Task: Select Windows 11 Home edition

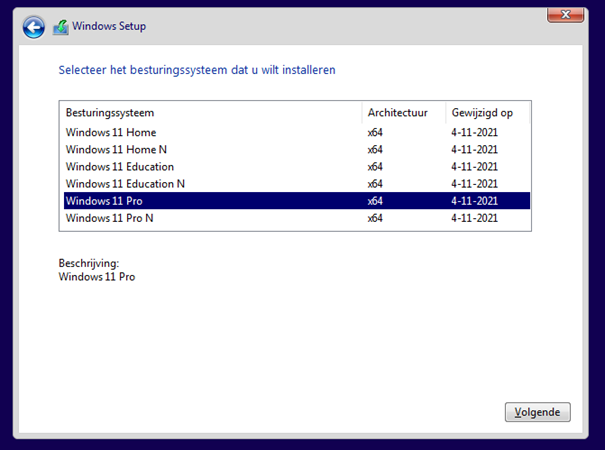Action: (x=297, y=132)
